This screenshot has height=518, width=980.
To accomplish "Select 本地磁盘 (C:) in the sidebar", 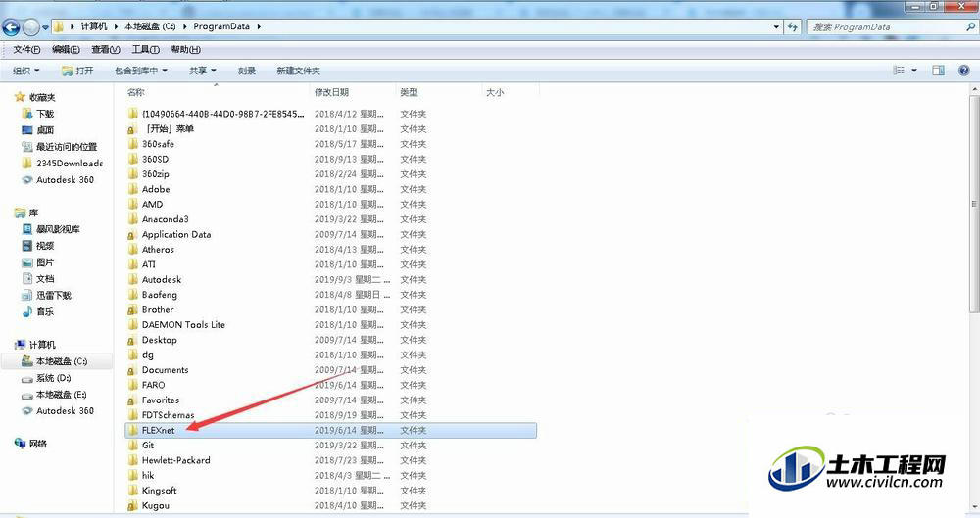I will click(x=61, y=361).
